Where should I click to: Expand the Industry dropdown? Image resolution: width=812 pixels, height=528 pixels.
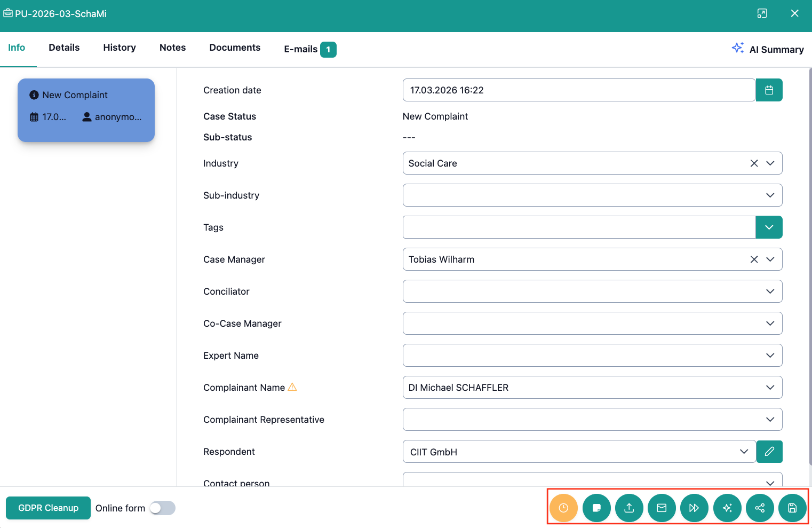pos(770,163)
